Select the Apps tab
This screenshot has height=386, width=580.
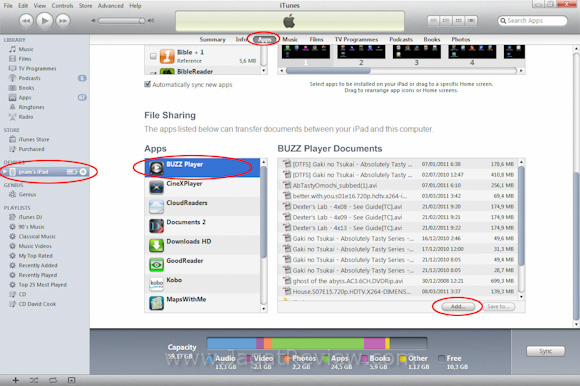[264, 40]
